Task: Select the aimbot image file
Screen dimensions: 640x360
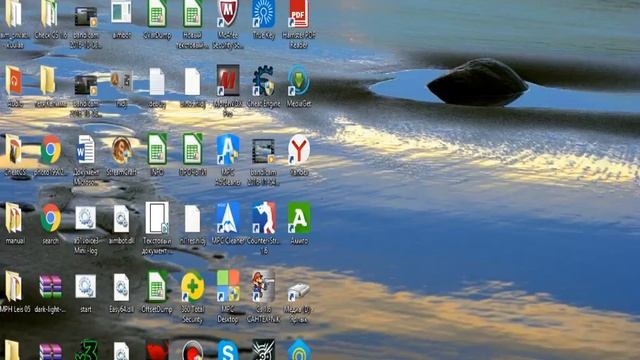Action: coord(121,12)
